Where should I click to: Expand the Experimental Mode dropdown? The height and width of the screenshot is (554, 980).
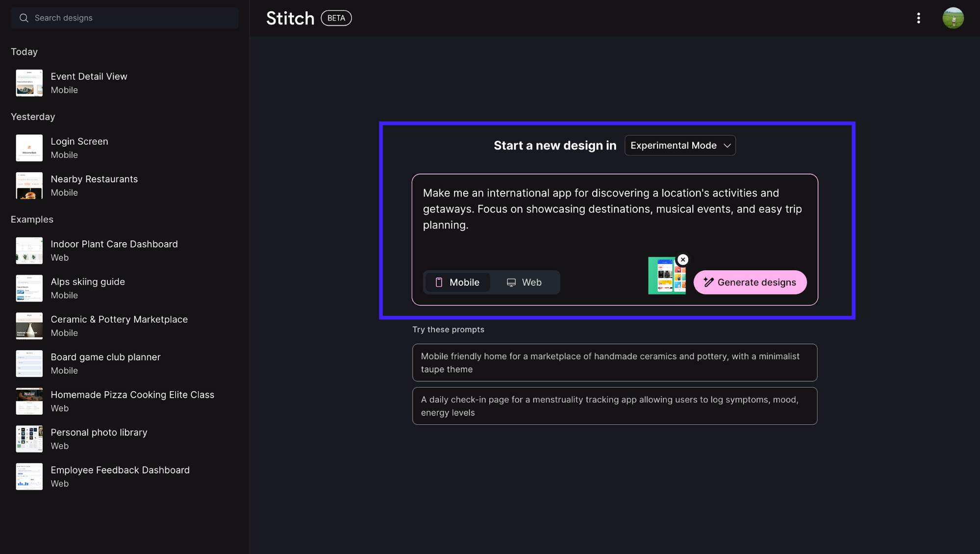pos(673,146)
